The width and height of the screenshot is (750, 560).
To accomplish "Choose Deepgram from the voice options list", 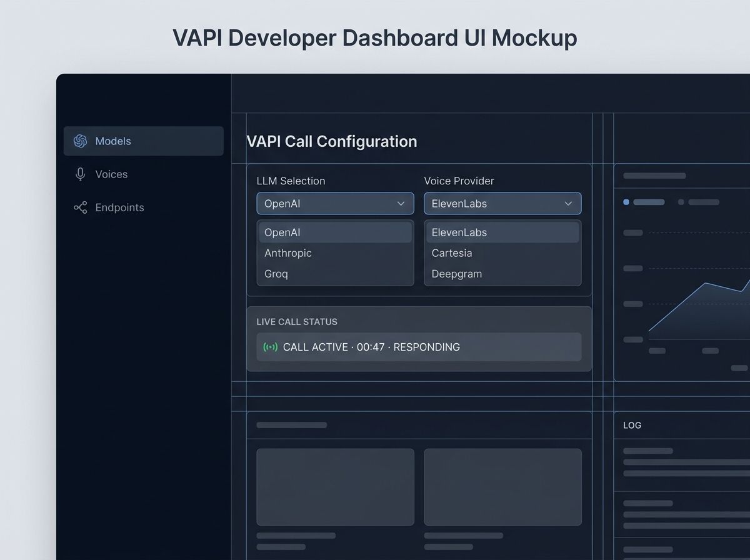I will coord(502,274).
